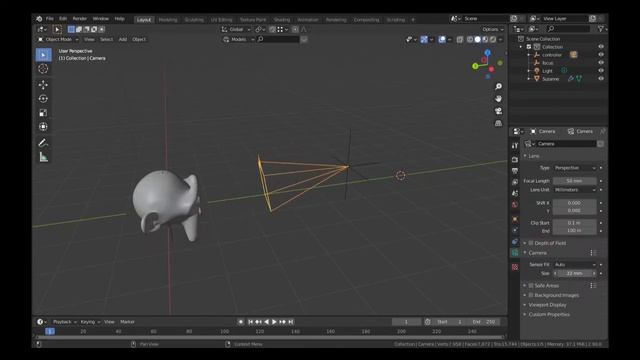640x360 pixels.
Task: Open the lens Type Perspective dropdown
Action: point(575,168)
